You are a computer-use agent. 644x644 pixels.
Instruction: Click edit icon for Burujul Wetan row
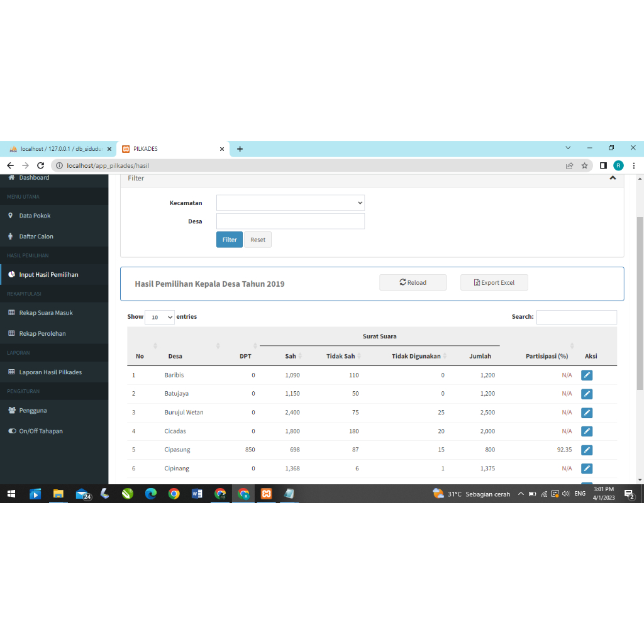click(x=586, y=413)
